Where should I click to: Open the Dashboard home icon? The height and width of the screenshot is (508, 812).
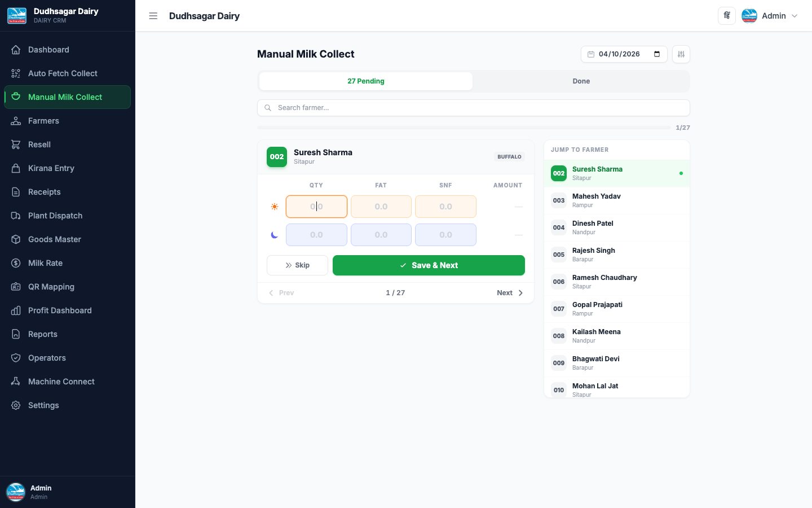(16, 50)
